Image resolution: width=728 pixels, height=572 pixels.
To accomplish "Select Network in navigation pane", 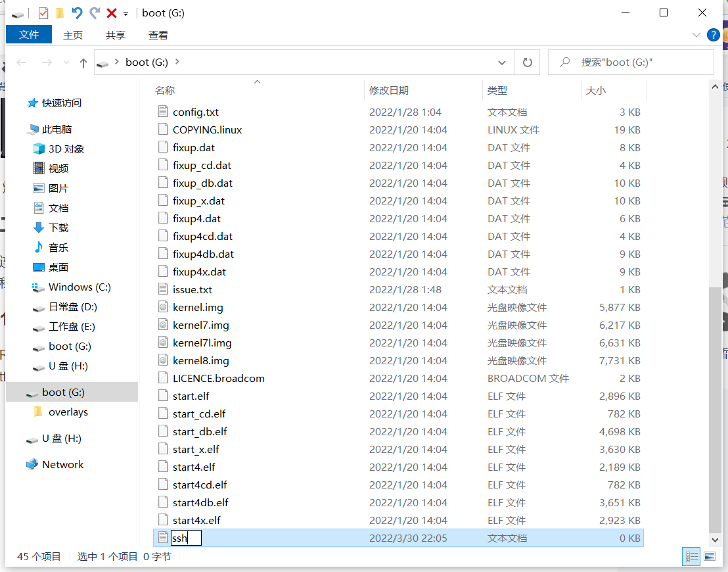I will [55, 464].
